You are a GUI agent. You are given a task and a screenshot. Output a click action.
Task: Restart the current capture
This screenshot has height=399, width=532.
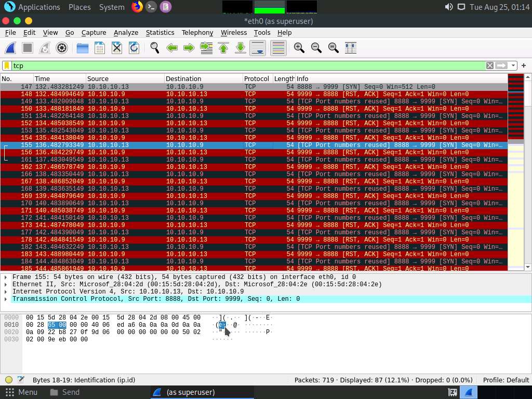(45, 48)
